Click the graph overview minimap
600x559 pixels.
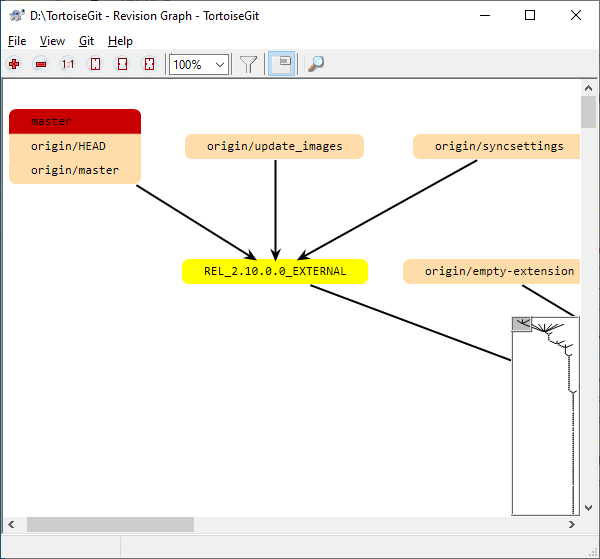[x=545, y=420]
